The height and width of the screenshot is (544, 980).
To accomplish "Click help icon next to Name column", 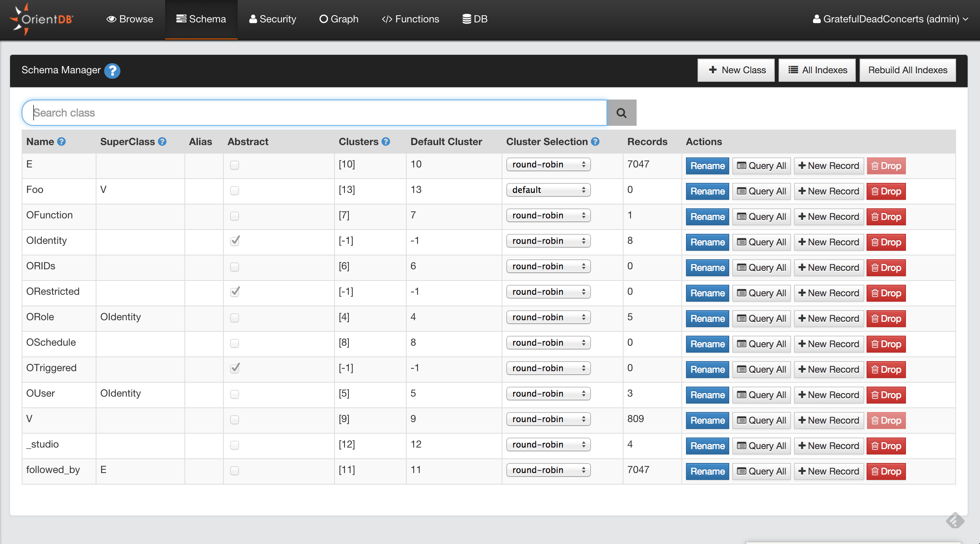I will (61, 142).
